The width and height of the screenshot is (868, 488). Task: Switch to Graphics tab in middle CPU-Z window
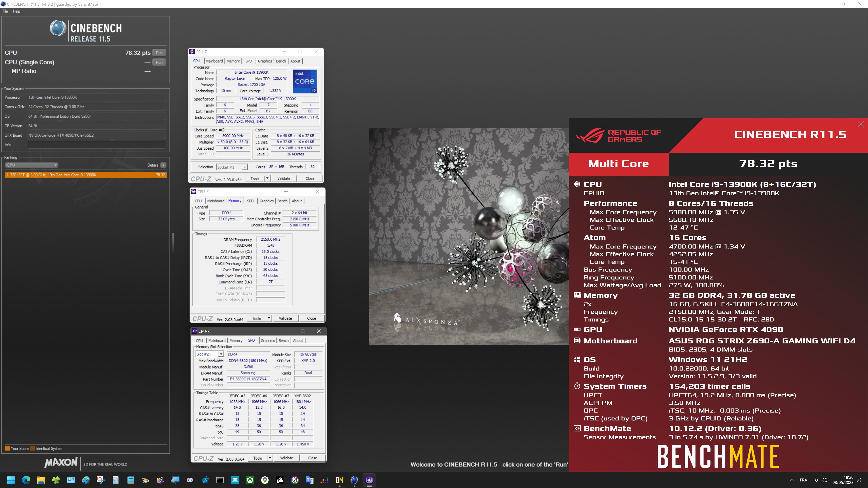click(x=267, y=201)
